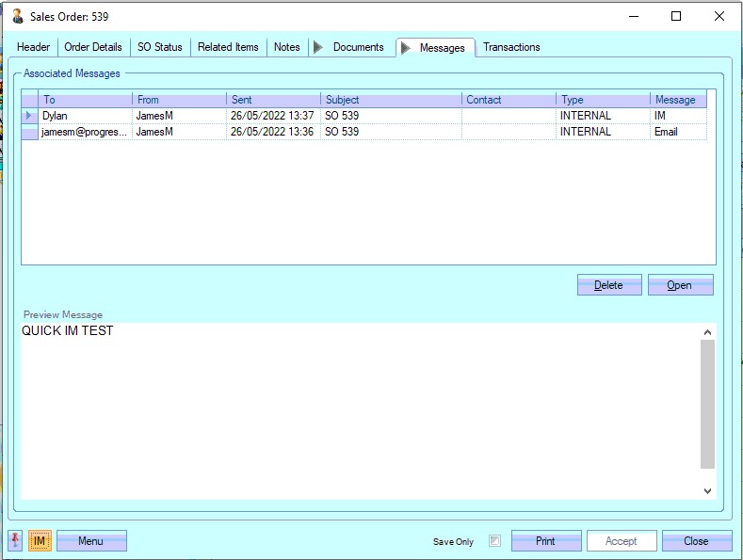Toggle the Save Only checkbox

[x=494, y=541]
